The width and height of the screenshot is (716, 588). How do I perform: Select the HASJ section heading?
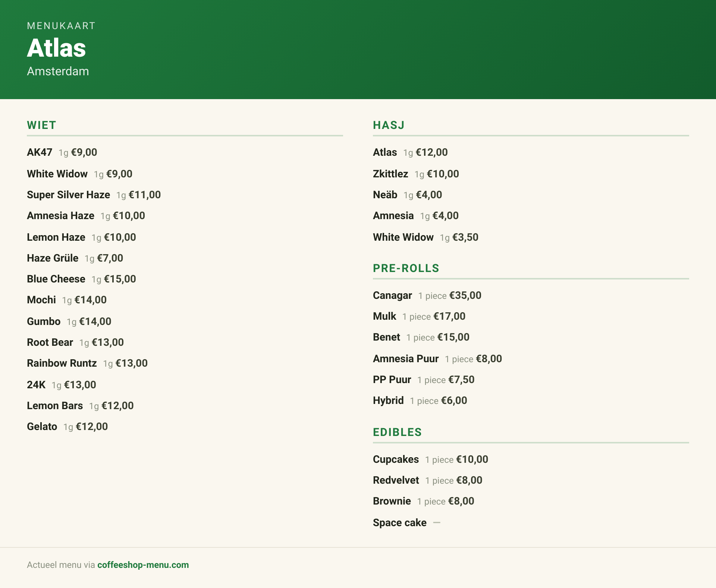click(x=389, y=125)
